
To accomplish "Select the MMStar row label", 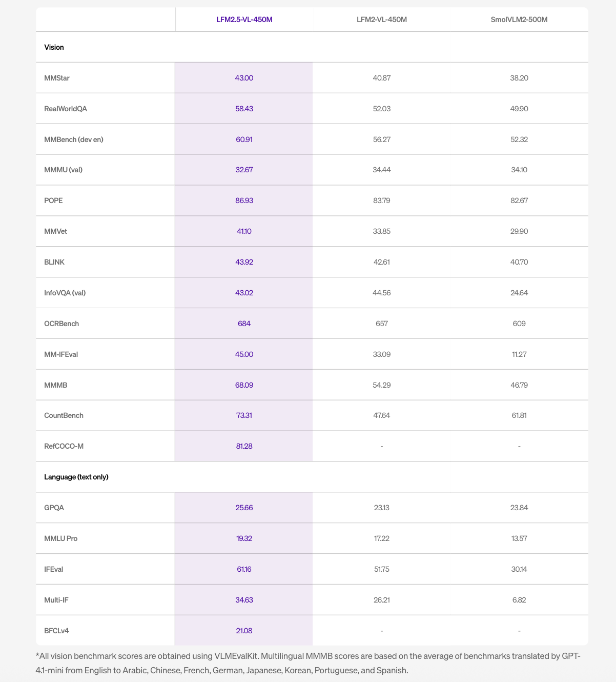I will coord(57,78).
